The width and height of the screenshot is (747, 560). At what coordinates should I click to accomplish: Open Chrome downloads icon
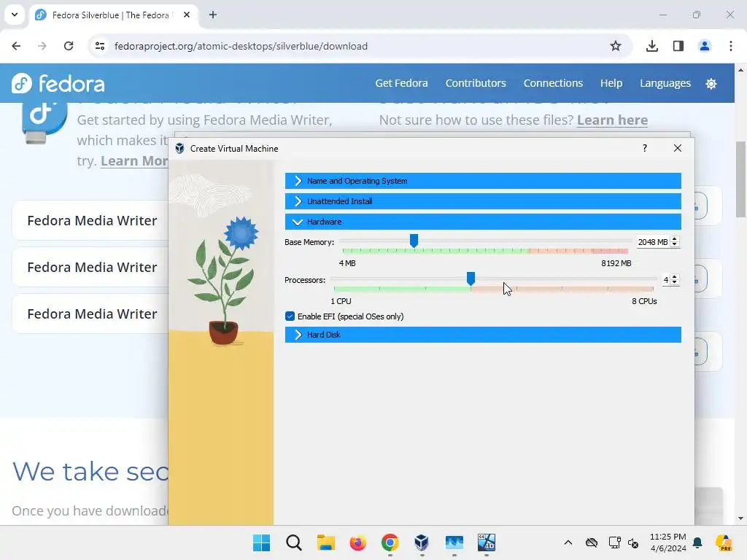651,46
